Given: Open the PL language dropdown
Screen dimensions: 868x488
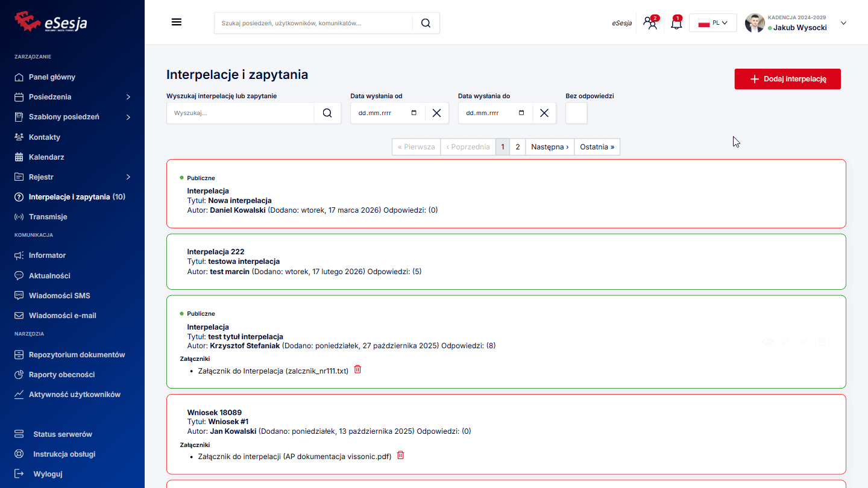Looking at the screenshot, I should coord(712,23).
